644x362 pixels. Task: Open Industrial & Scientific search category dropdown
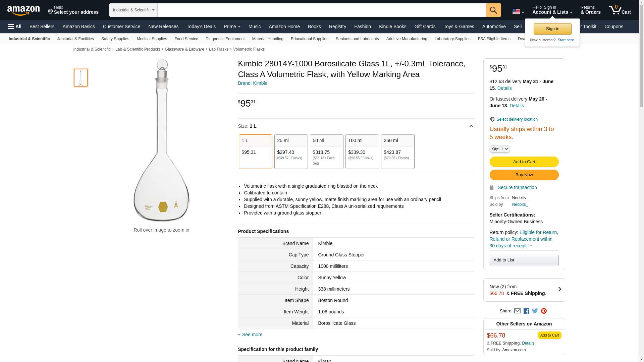click(x=133, y=10)
